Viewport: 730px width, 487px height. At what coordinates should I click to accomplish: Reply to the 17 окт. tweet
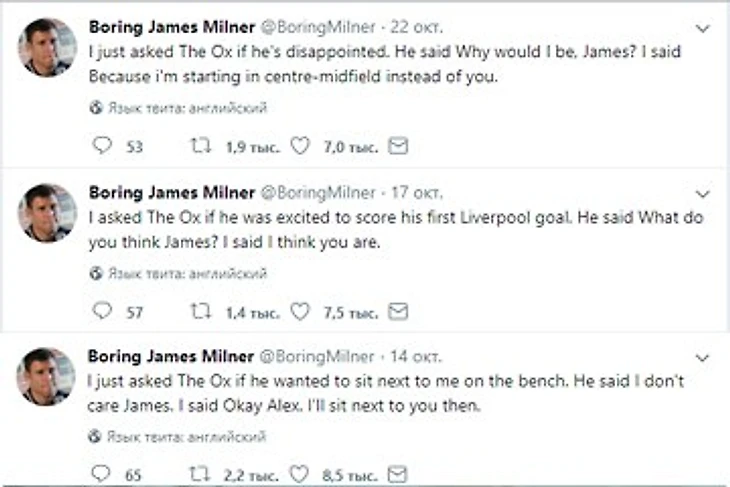[101, 312]
